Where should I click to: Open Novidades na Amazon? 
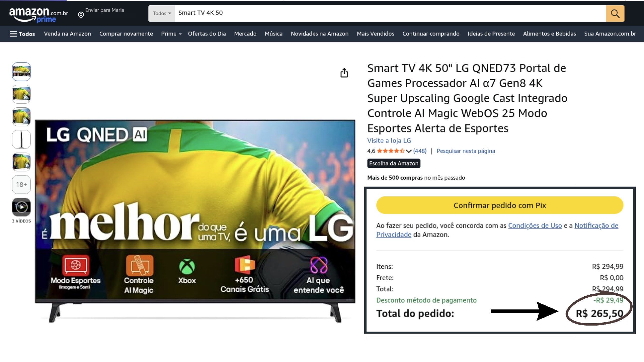click(x=319, y=34)
